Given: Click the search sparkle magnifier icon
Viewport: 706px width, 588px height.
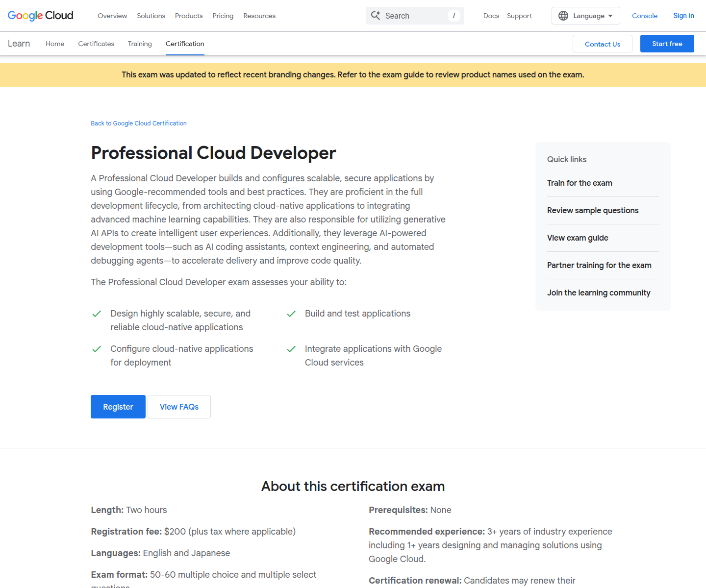Looking at the screenshot, I should pyautogui.click(x=376, y=16).
